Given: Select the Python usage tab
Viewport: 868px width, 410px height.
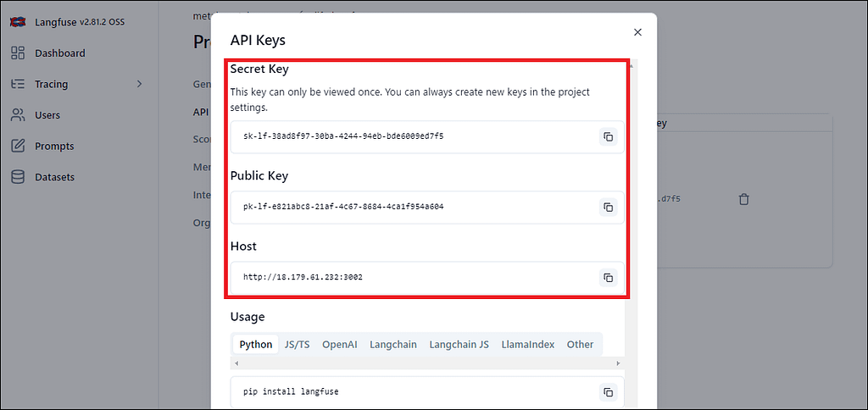Looking at the screenshot, I should click(x=255, y=345).
